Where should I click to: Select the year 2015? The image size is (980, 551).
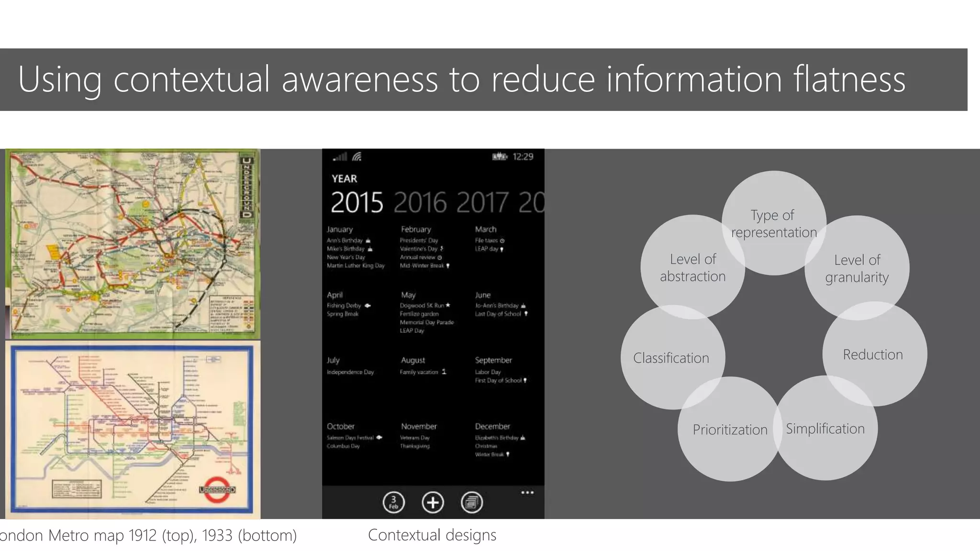tap(357, 202)
